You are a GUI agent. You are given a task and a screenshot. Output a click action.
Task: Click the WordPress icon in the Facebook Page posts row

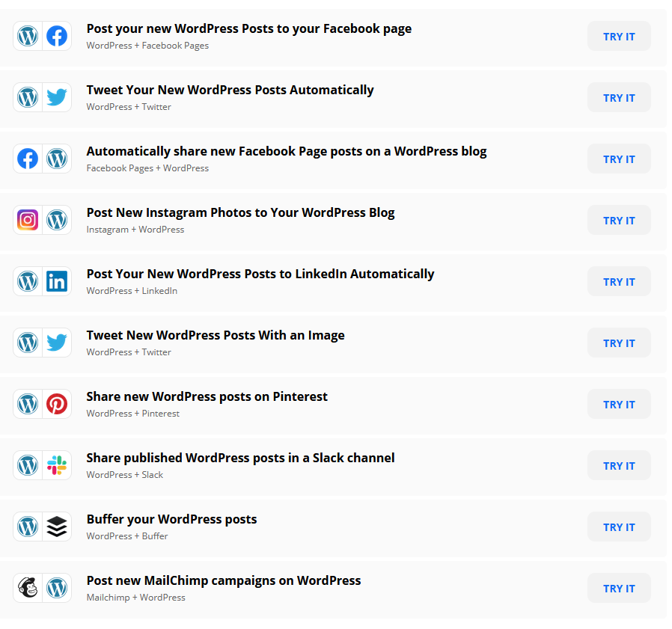pos(57,159)
